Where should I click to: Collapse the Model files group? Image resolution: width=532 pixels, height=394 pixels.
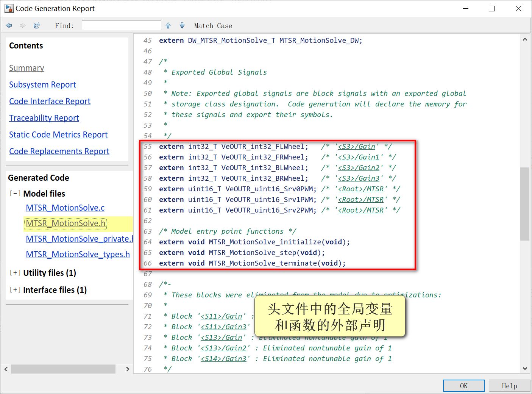(15, 194)
